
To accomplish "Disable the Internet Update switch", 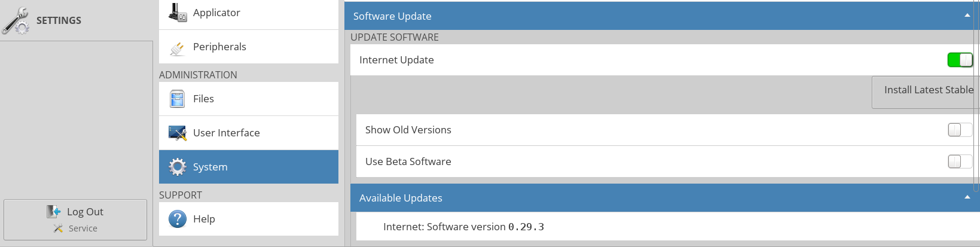I will (960, 60).
